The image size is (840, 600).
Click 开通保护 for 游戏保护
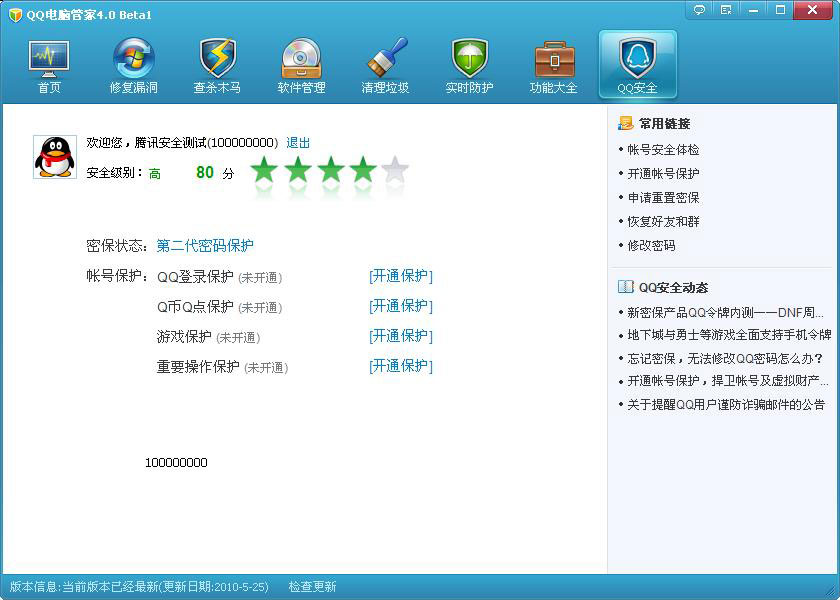[x=401, y=336]
